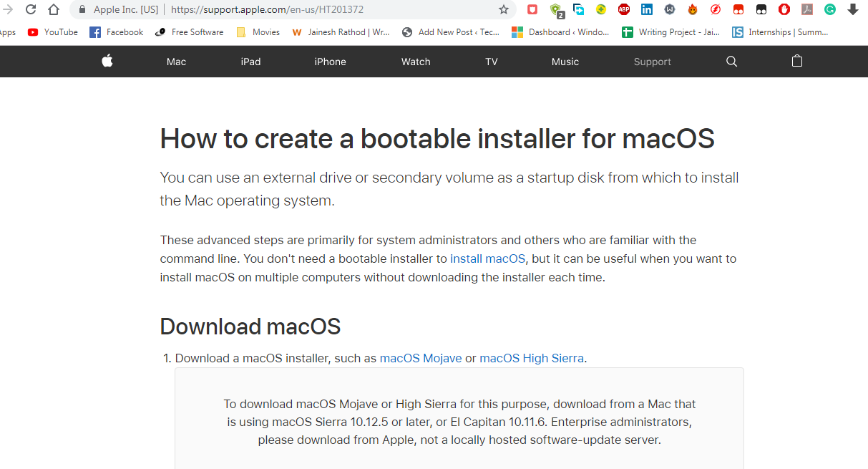Open the gray hexagon W extension

click(670, 9)
